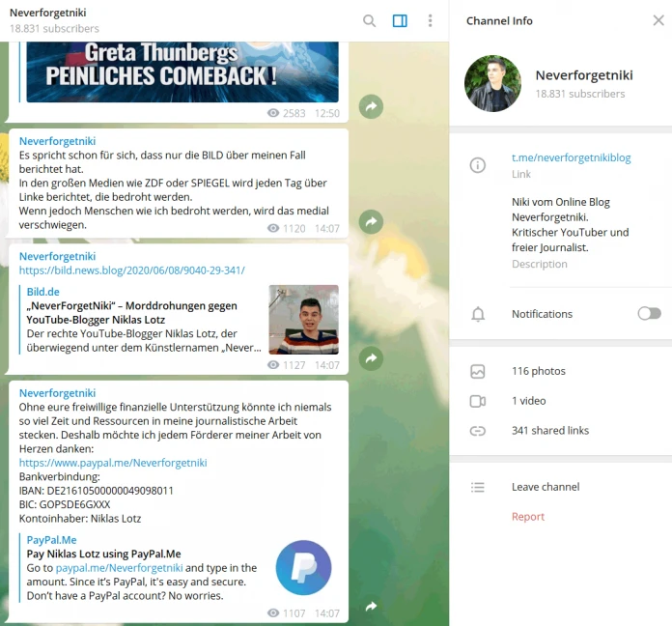Click Leave channel
Image resolution: width=672 pixels, height=626 pixels.
pos(546,487)
